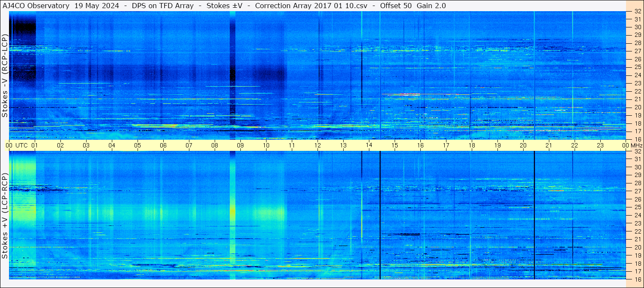644x288 pixels.
Task: Click the AJ4CO Observatory title text
Action: (36, 6)
